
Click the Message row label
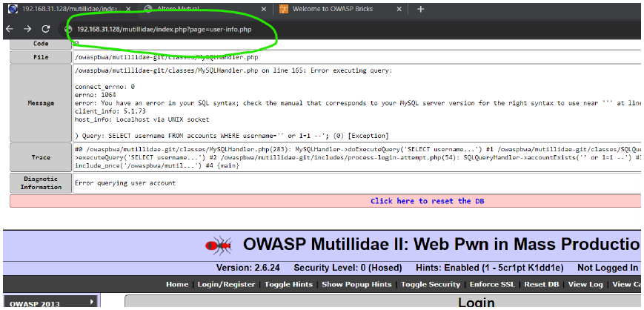41,103
